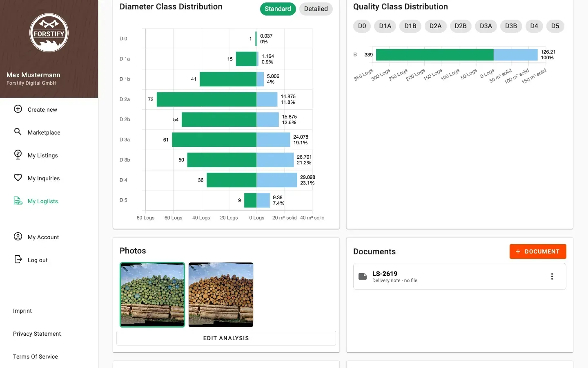Click the '339' quality B log count
The image size is (588, 368).
tap(369, 55)
